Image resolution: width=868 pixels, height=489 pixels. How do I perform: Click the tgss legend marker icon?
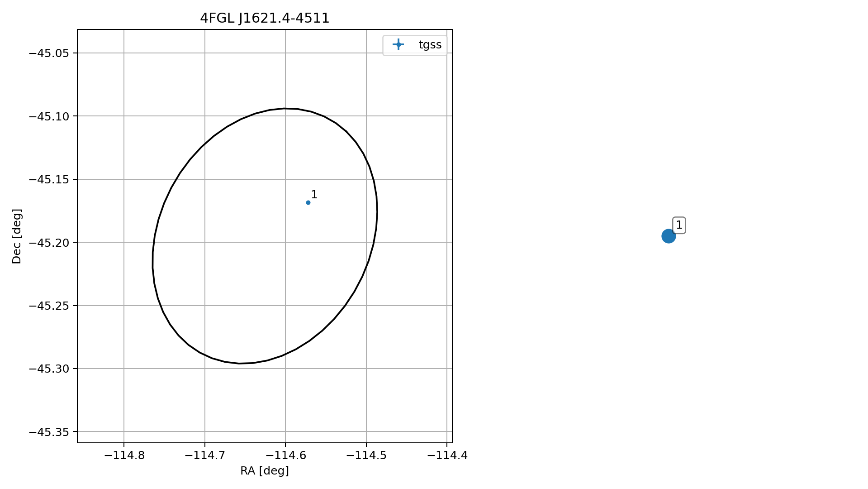[398, 44]
